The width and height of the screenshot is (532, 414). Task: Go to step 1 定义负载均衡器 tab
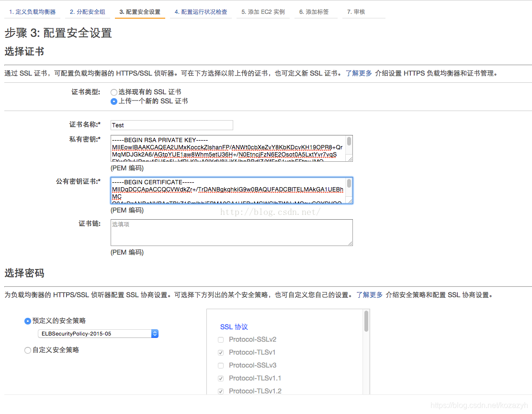coord(32,12)
